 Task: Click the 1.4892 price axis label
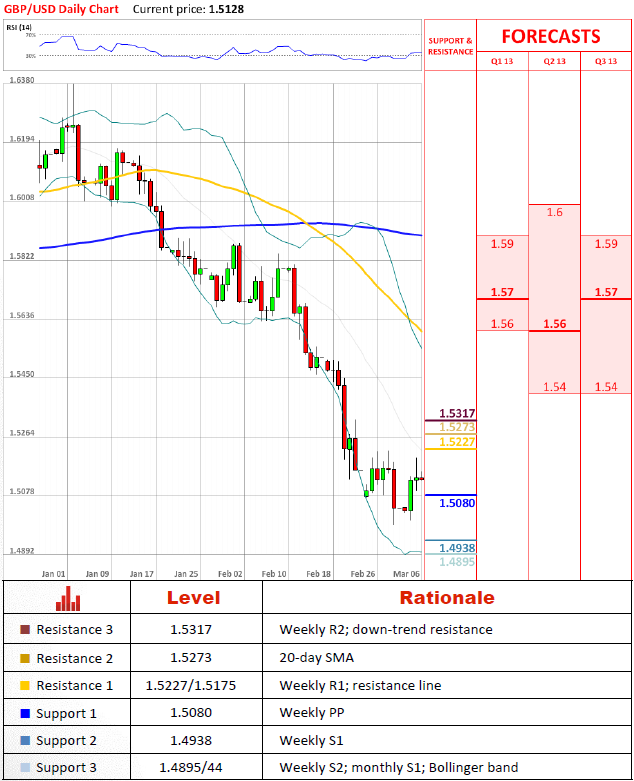(x=22, y=551)
